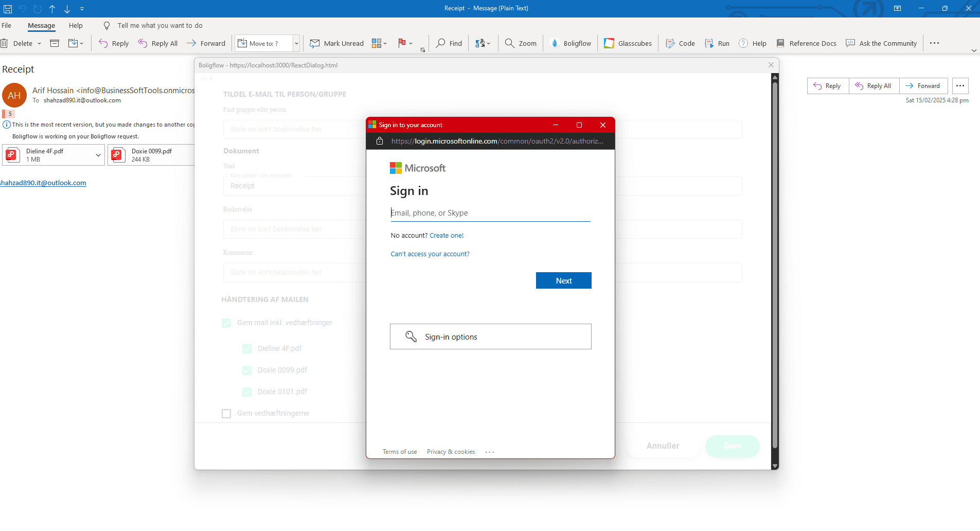Click Can't access your account? link
This screenshot has height=531, width=980.
coord(430,254)
